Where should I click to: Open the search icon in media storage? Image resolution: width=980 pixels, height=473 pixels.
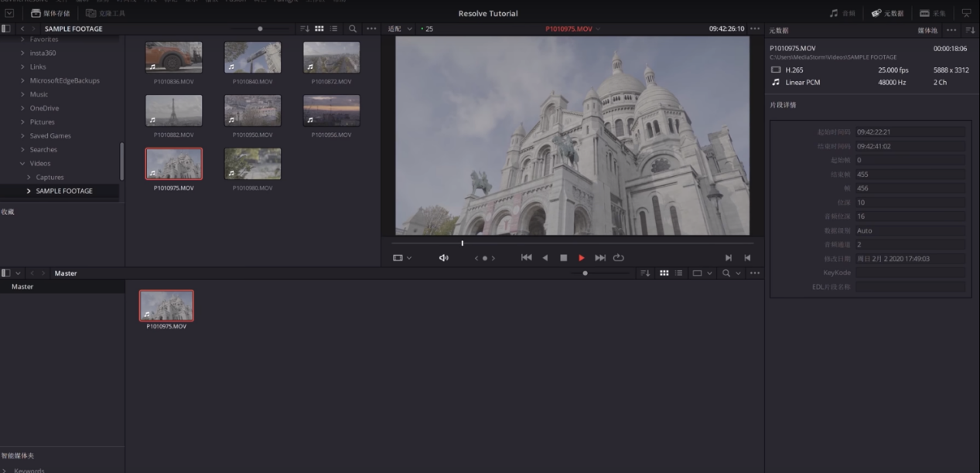click(353, 29)
